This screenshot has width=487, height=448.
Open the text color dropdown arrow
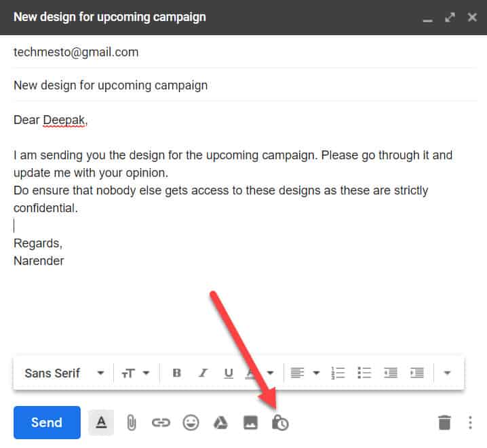point(270,373)
